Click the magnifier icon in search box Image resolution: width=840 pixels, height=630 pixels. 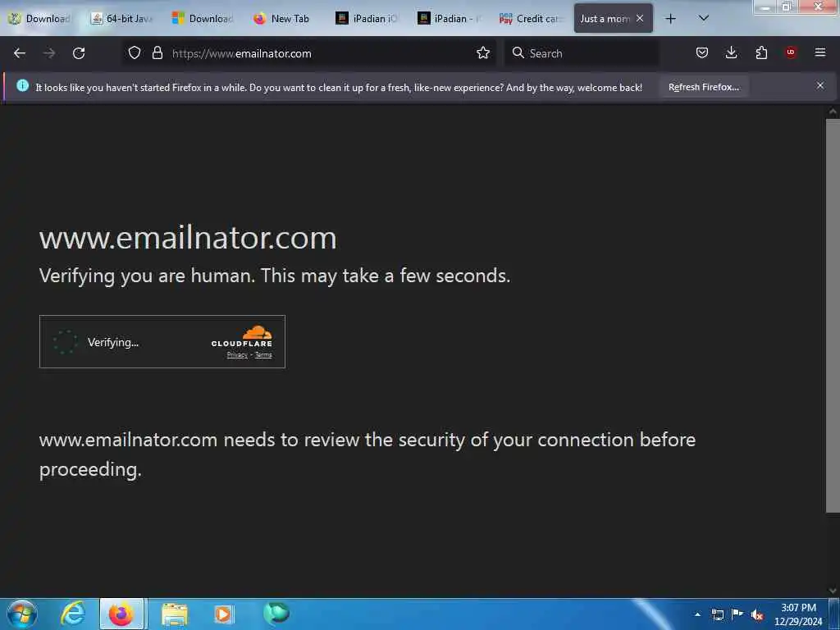pos(518,52)
